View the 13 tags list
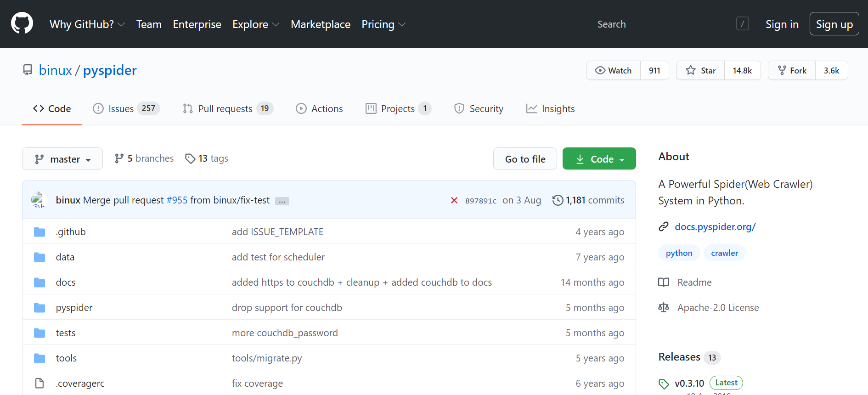 tap(207, 158)
